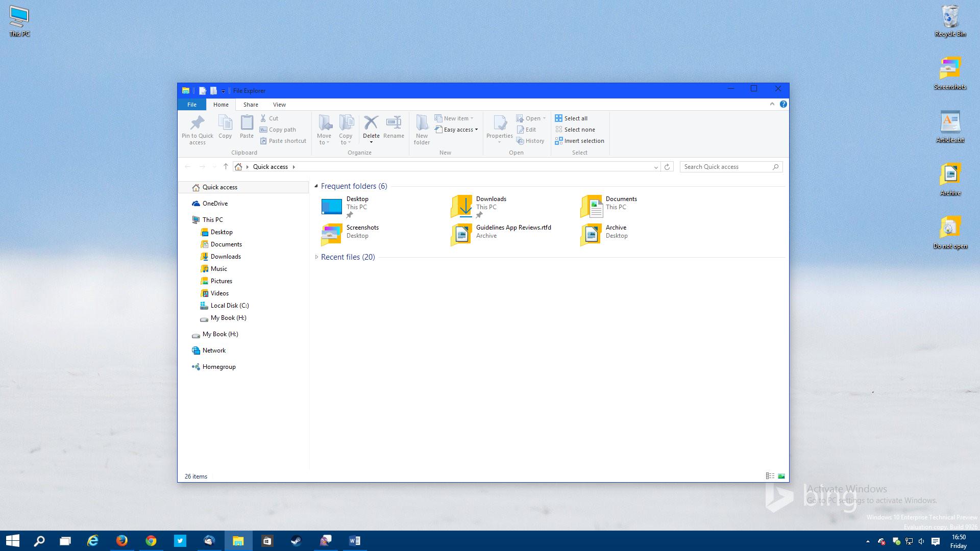Click Invert selection in the Select group

pos(579,141)
